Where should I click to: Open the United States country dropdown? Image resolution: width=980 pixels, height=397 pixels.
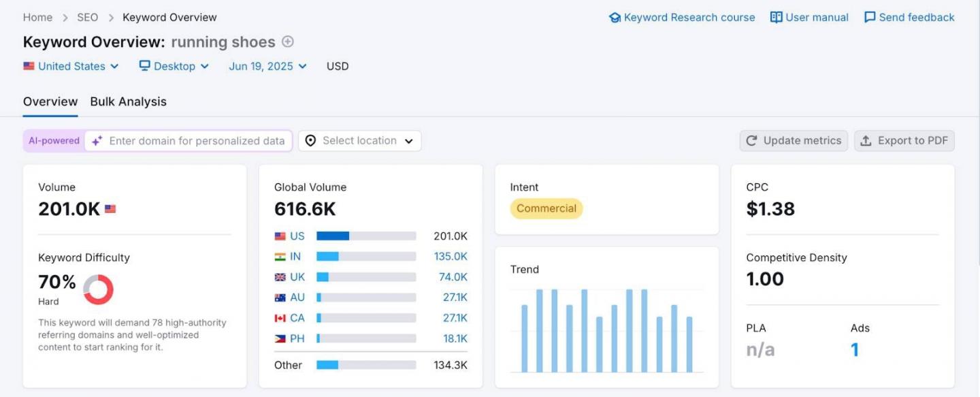tap(71, 66)
